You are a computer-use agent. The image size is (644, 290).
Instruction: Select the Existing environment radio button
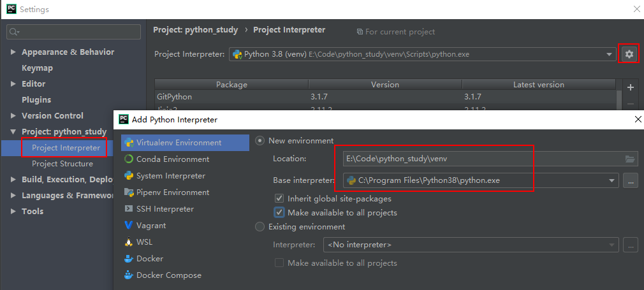click(260, 227)
